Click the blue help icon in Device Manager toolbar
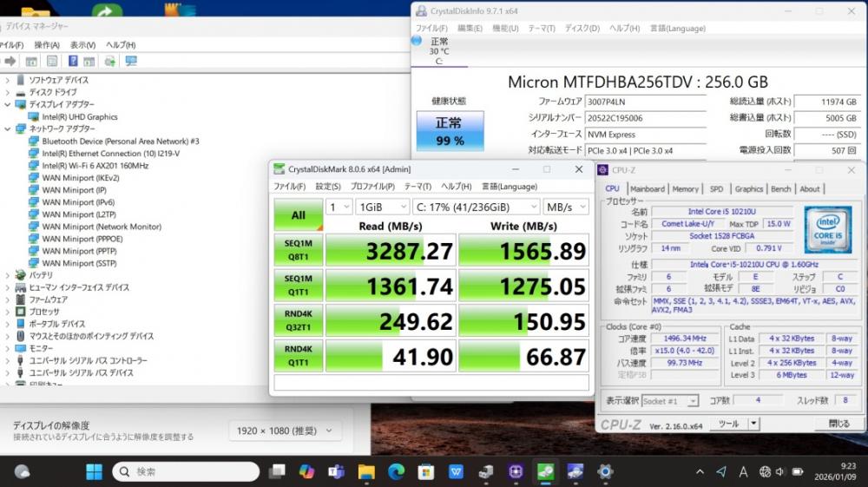The image size is (868, 487). click(x=72, y=61)
